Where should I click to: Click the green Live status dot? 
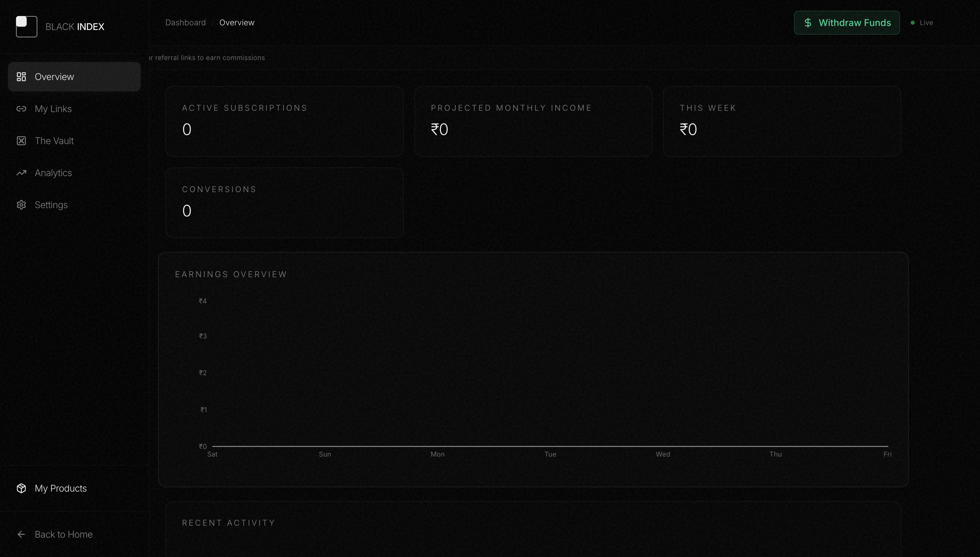tap(913, 23)
